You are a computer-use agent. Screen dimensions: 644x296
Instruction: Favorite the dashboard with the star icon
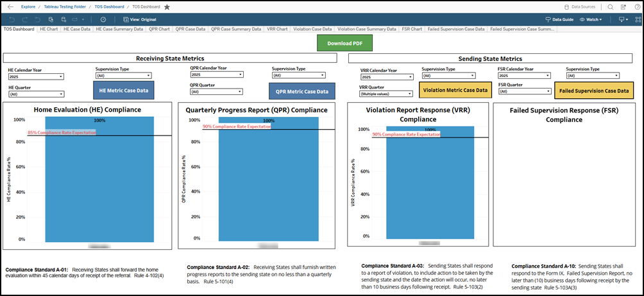(x=167, y=7)
